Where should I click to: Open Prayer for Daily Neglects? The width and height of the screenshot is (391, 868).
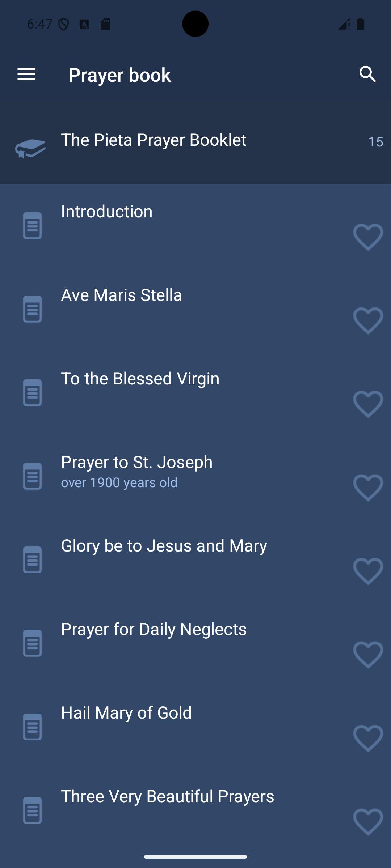154,629
